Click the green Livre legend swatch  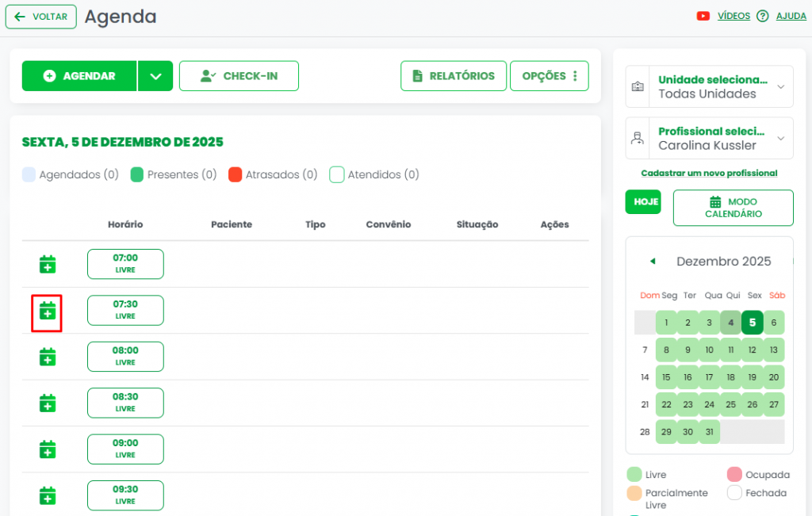pyautogui.click(x=634, y=475)
